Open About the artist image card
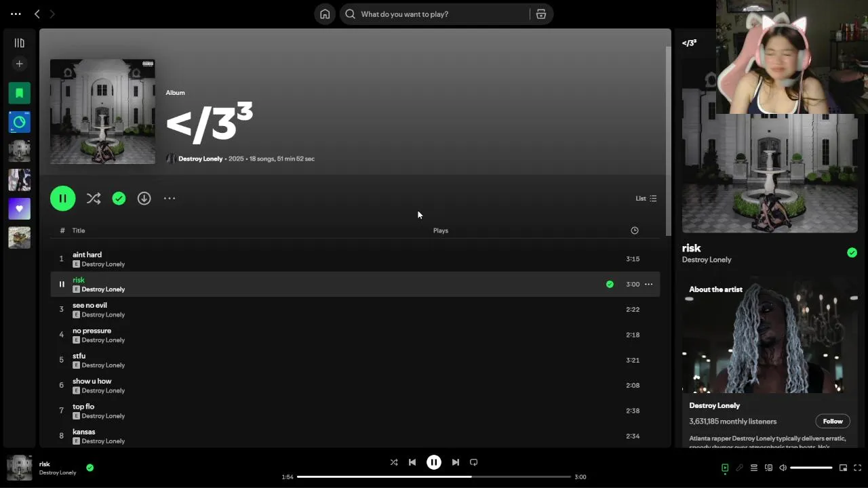 click(770, 334)
